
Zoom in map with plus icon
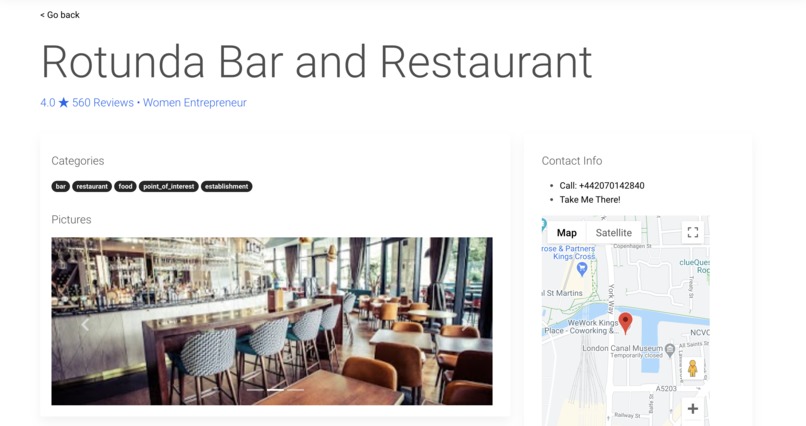pyautogui.click(x=692, y=409)
